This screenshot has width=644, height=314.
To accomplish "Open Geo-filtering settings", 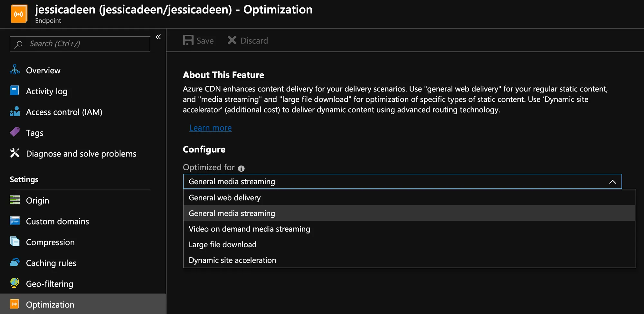I will click(x=50, y=284).
